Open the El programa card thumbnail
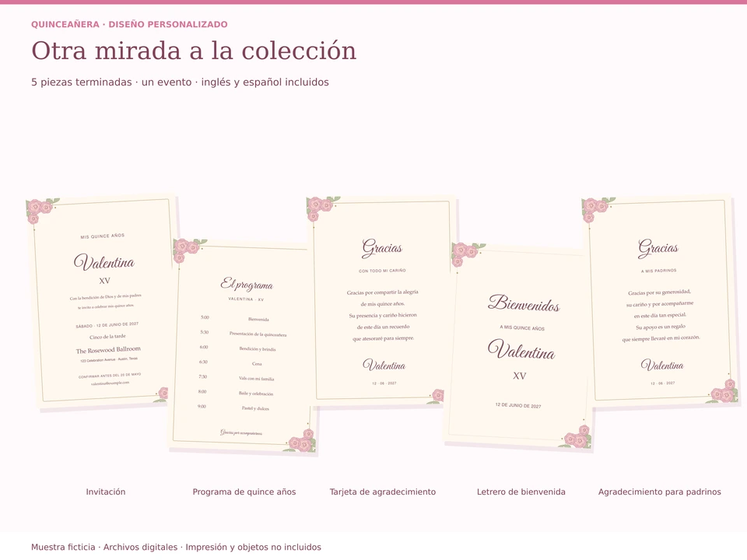This screenshot has height=560, width=747. click(242, 347)
